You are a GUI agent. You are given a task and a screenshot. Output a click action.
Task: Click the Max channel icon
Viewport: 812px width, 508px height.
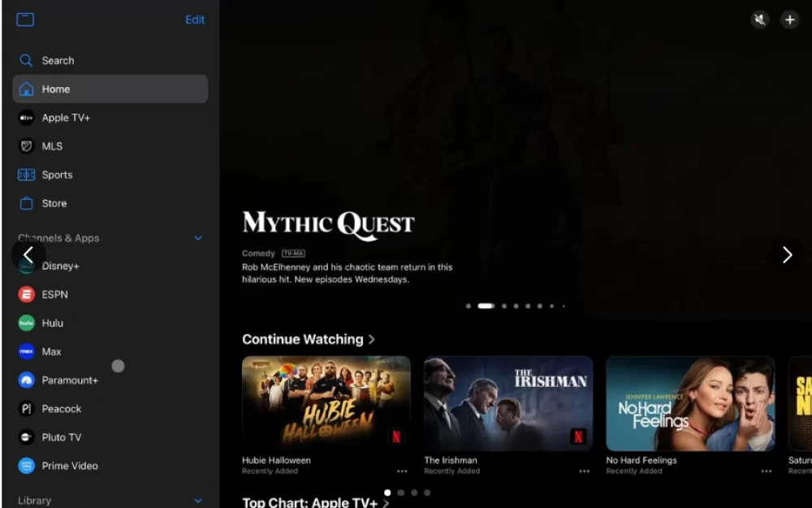[27, 351]
